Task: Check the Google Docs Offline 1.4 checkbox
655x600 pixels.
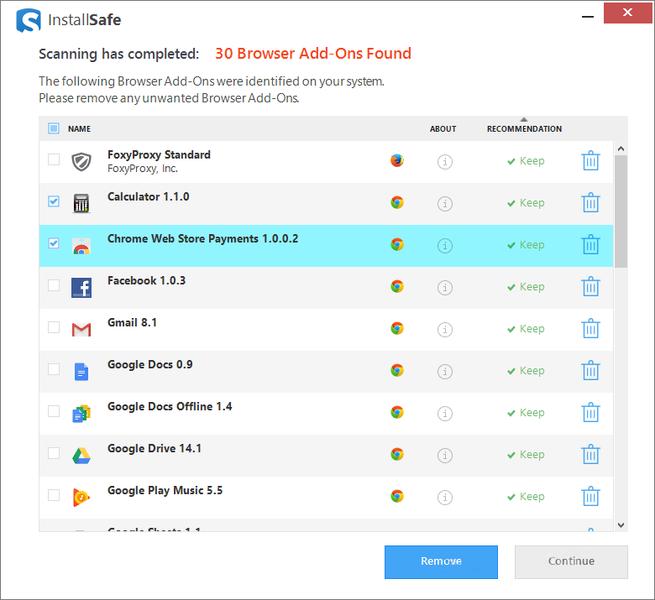Action: 53,411
